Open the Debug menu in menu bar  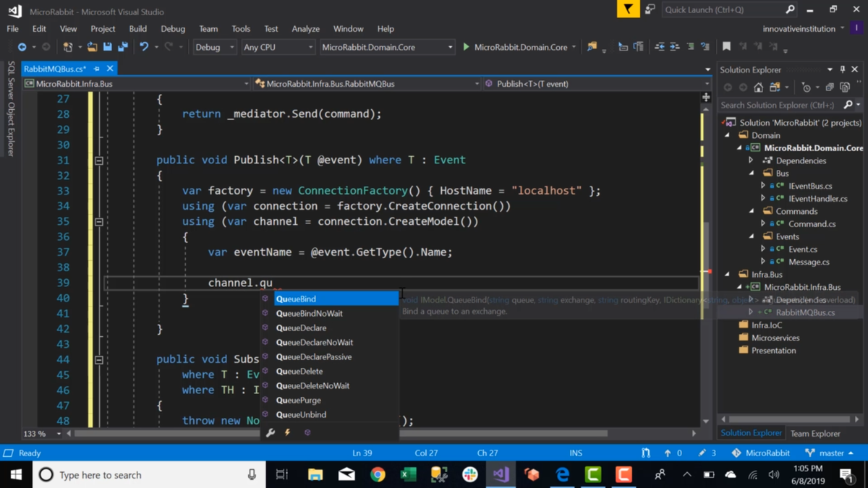click(173, 29)
